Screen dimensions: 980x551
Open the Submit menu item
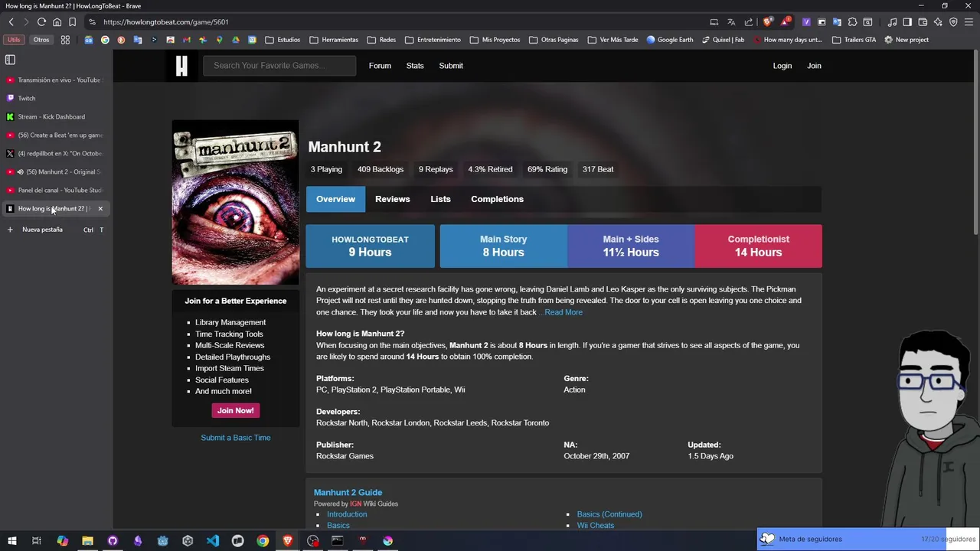coord(451,66)
